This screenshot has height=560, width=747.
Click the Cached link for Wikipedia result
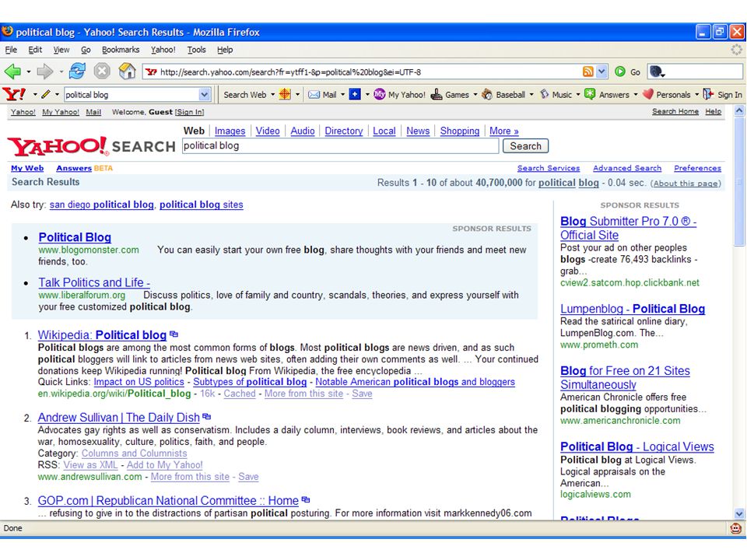[x=240, y=394]
